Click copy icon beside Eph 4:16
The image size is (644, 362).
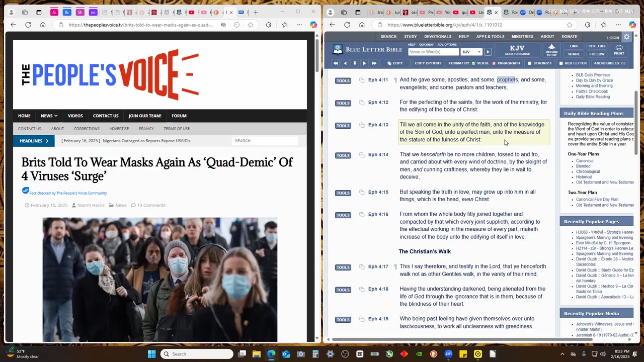point(362,215)
